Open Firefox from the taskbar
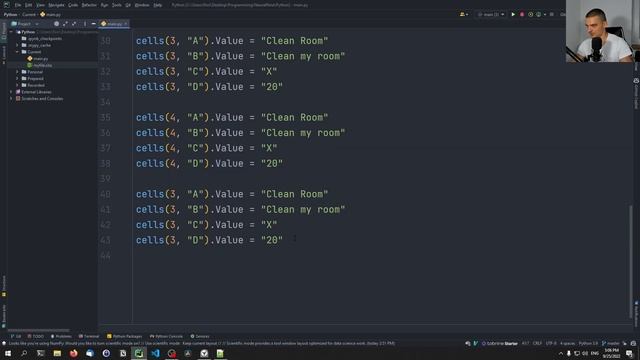Screen dimensions: 640x360 pos(73,353)
